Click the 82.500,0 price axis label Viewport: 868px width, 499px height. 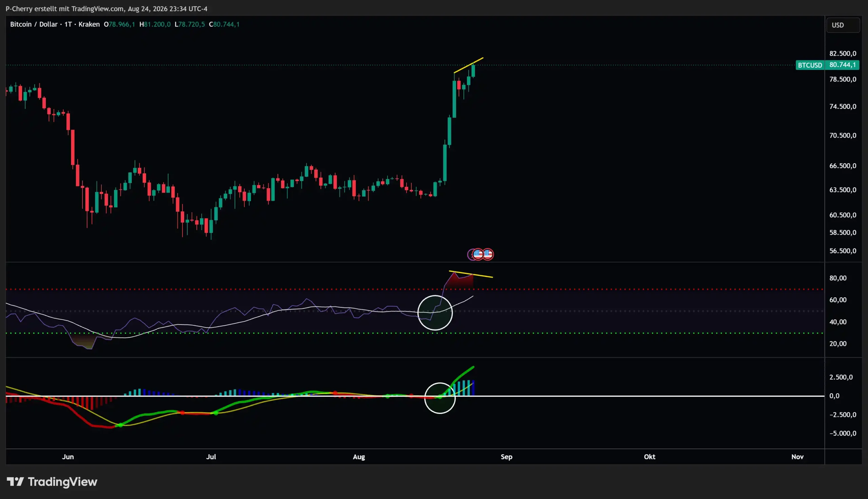coord(843,54)
